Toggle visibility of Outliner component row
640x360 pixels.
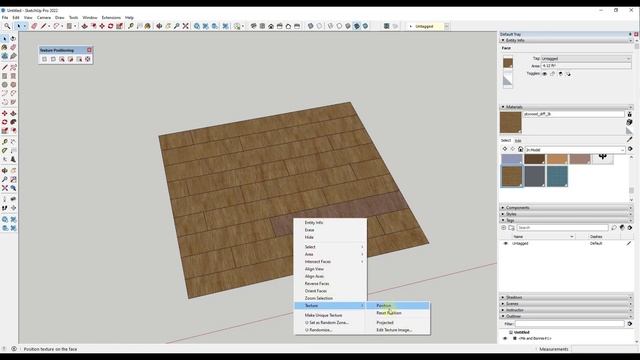click(x=505, y=338)
